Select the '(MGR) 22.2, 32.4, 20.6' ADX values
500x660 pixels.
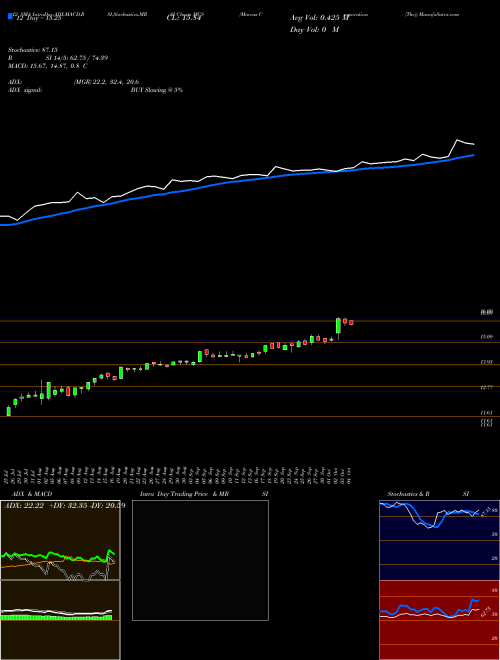(x=106, y=82)
